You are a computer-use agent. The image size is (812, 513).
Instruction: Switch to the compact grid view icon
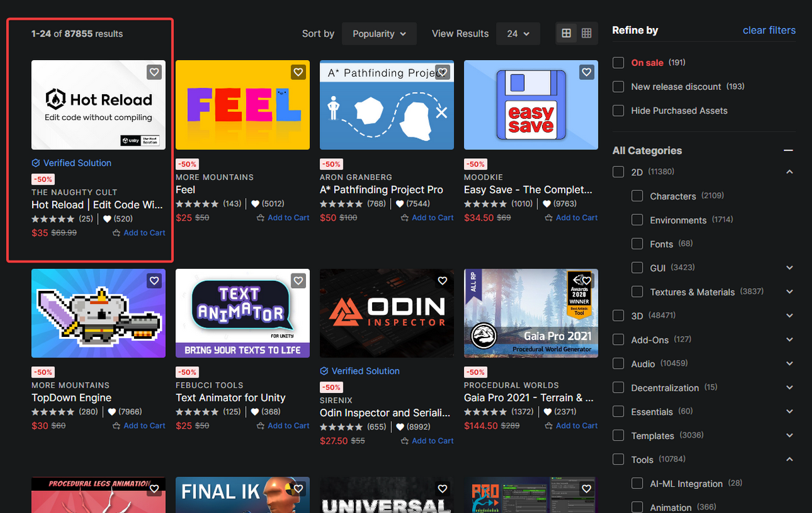click(x=567, y=33)
